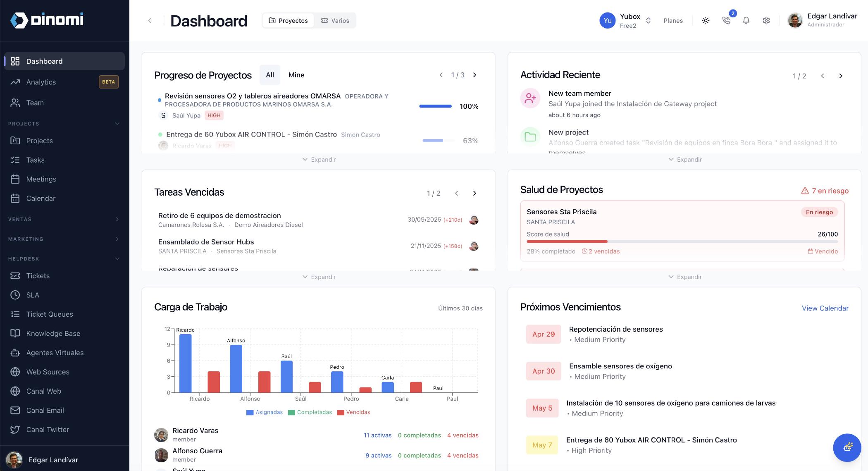
Task: Open the SLA page
Action: tap(64, 295)
